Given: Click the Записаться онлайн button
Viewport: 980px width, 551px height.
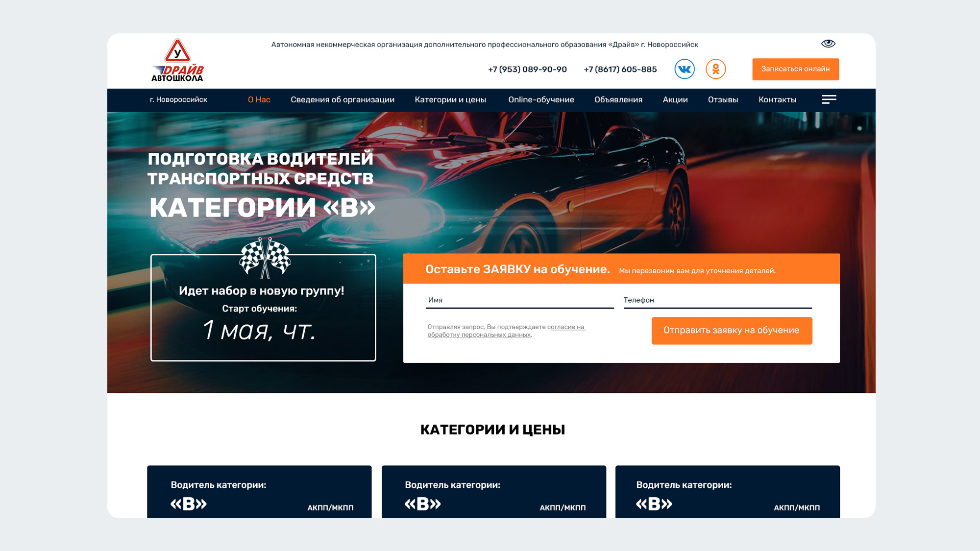Looking at the screenshot, I should (795, 69).
